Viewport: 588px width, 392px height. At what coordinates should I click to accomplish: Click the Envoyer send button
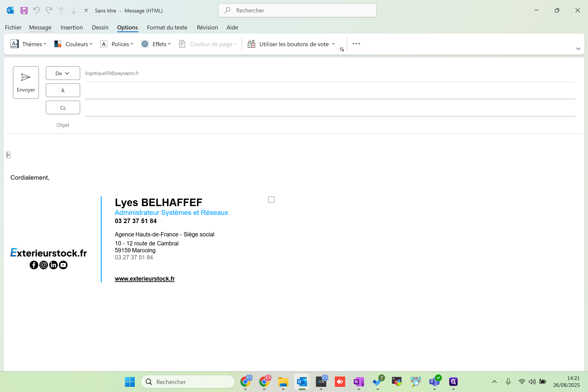(26, 83)
